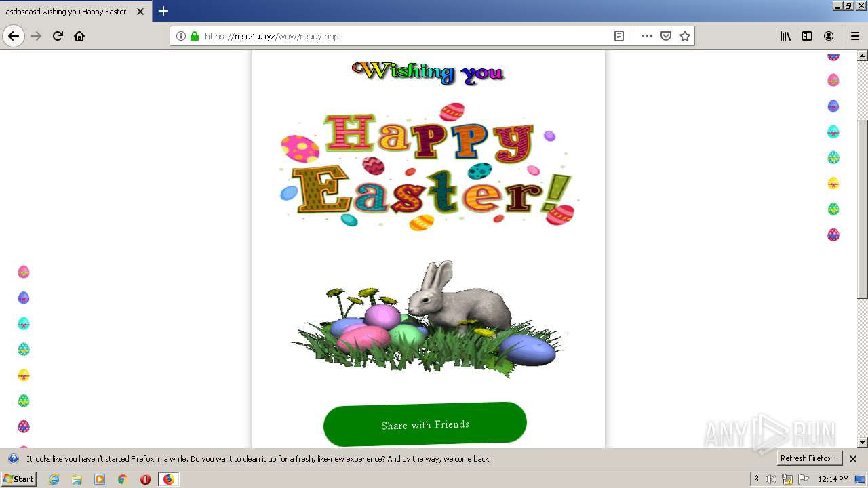Open the Library menu
Viewport: 868px width, 488px height.
click(x=785, y=36)
